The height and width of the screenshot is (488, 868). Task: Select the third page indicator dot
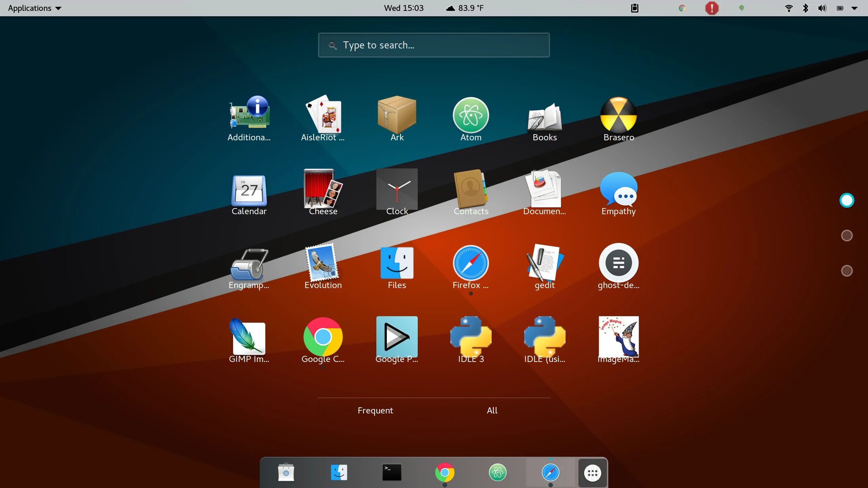pos(847,271)
